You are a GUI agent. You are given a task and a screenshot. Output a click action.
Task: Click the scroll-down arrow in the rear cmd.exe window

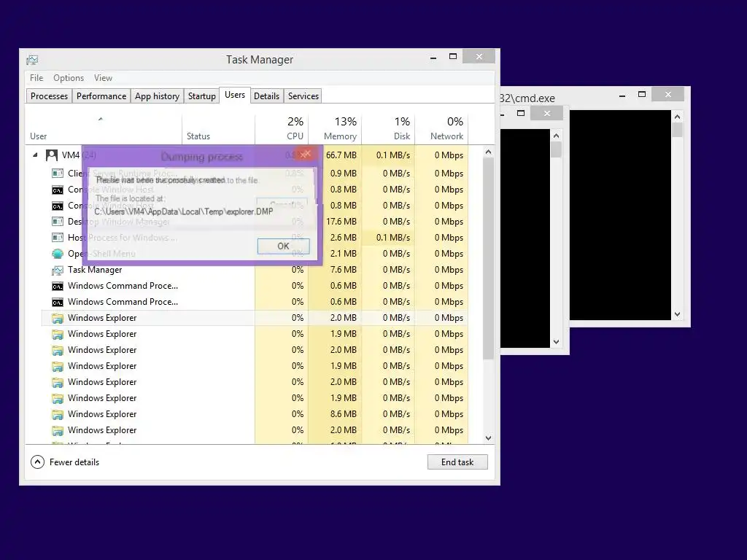coord(678,314)
